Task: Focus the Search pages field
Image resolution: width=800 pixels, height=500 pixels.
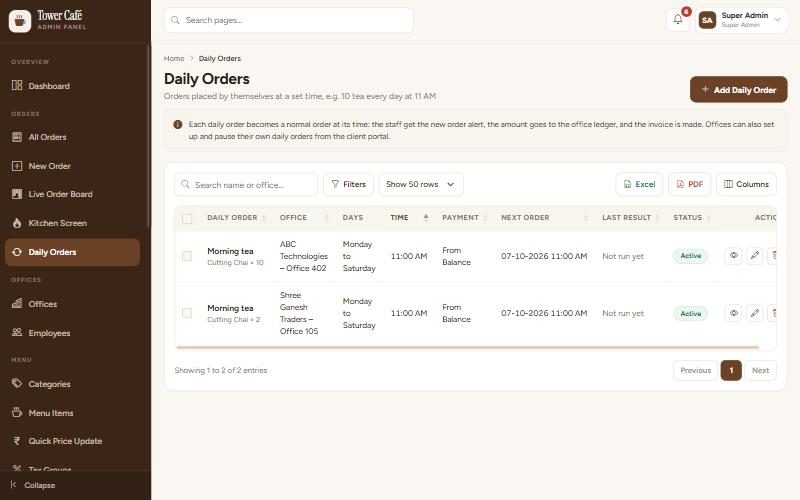Action: click(x=289, y=20)
